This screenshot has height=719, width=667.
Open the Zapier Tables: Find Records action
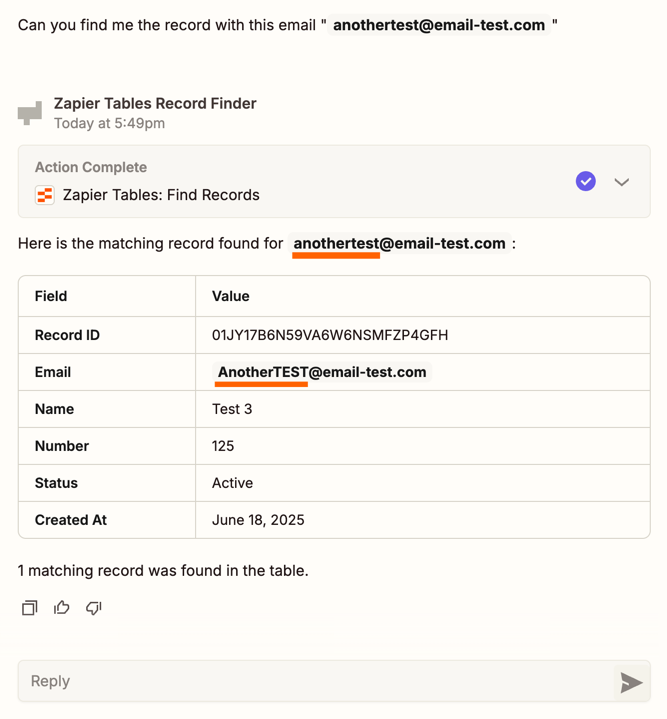click(161, 195)
